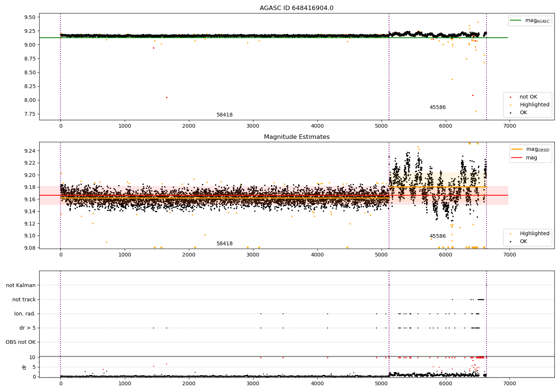Screen dimensions: 560x392
Task: Click the 4000 x-tick of the top plot
Action: (x=317, y=126)
